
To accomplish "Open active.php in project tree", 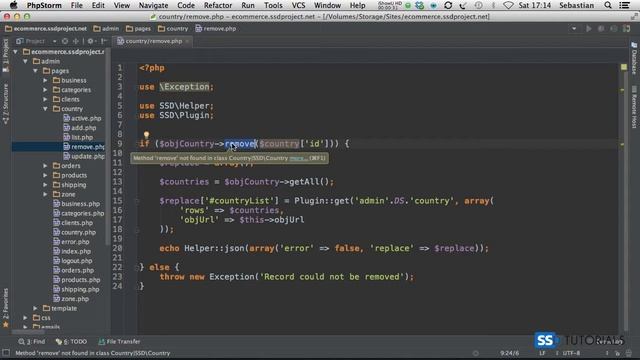I will pyautogui.click(x=82, y=118).
